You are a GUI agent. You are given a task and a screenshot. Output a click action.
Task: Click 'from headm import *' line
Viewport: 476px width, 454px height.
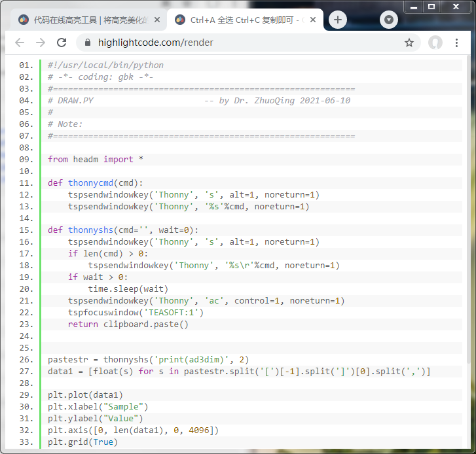pyautogui.click(x=96, y=160)
